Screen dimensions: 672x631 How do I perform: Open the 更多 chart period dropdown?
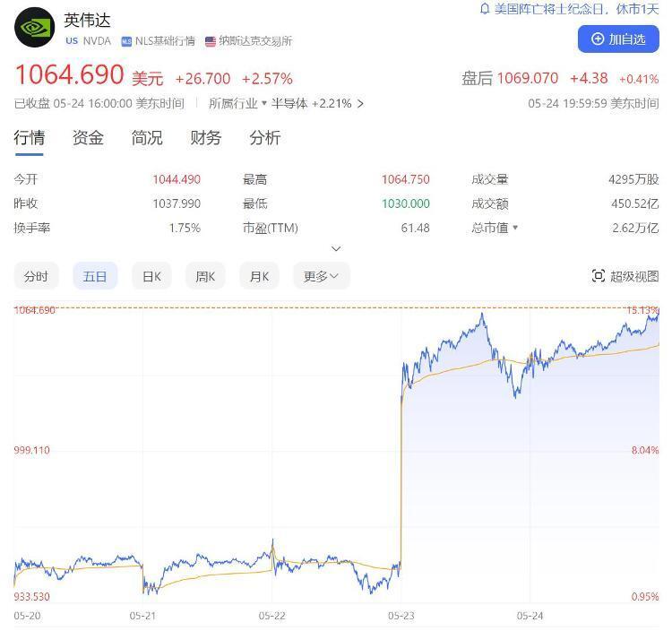[322, 276]
